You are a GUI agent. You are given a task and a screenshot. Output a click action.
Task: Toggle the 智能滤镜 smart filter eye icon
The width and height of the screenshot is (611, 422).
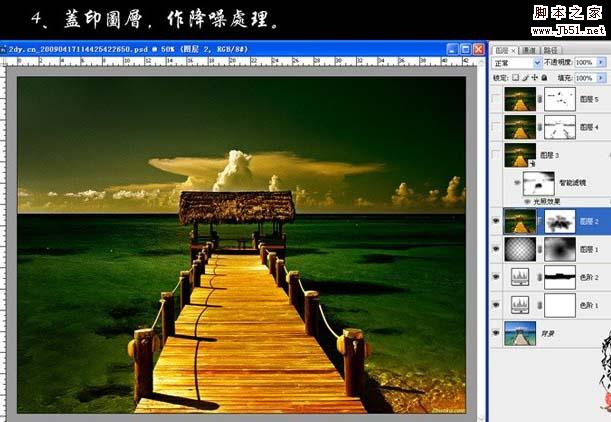[x=517, y=182]
